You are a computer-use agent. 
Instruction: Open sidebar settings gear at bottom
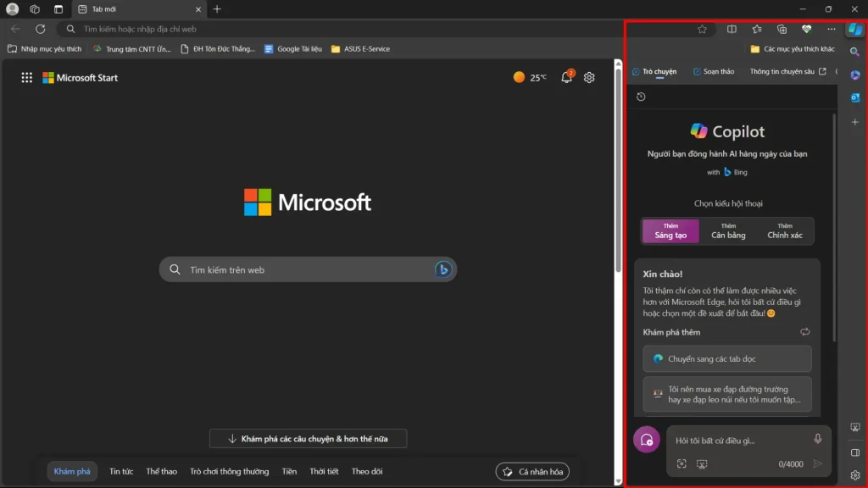[855, 475]
